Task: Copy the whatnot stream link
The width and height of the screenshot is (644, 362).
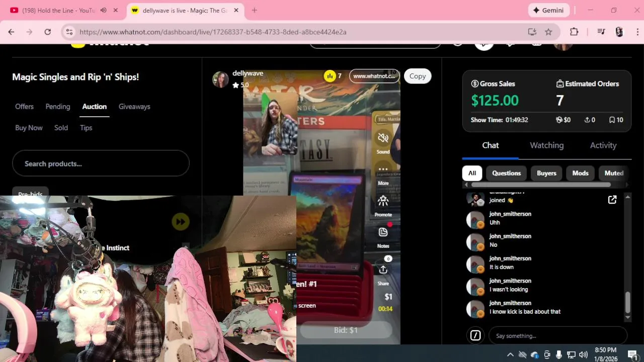Action: 418,76
